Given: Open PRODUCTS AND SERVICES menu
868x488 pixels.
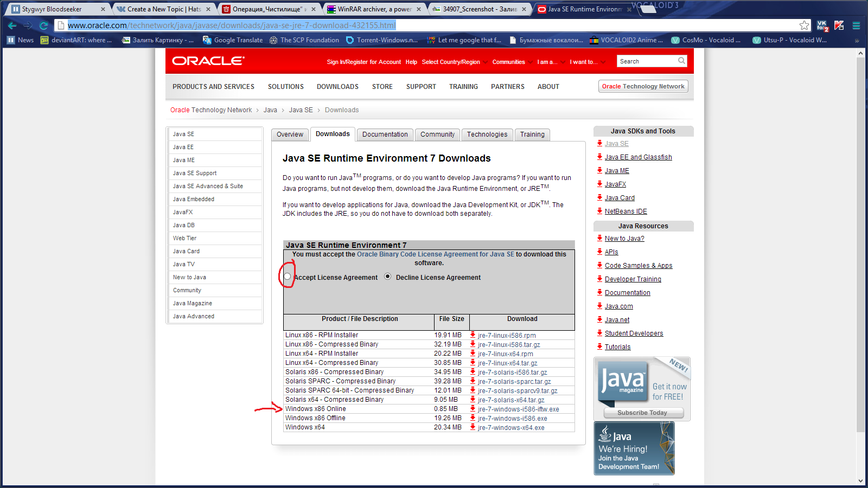Looking at the screenshot, I should [x=213, y=87].
